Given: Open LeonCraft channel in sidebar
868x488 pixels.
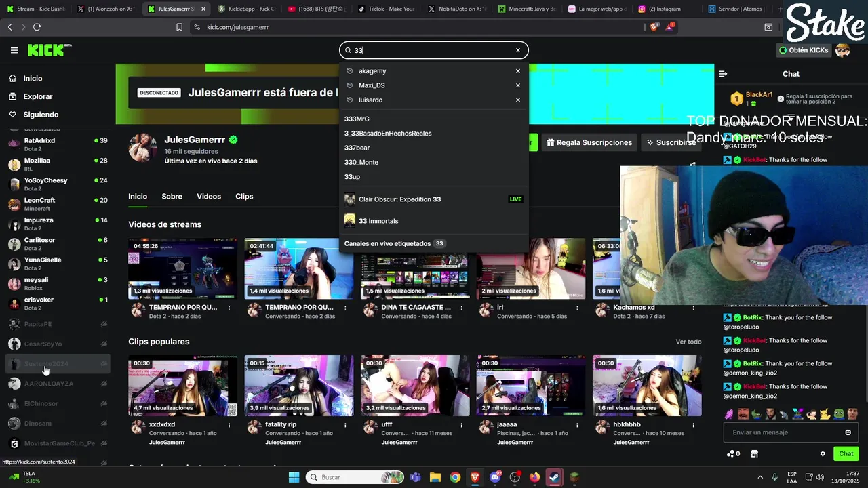Looking at the screenshot, I should (58, 204).
